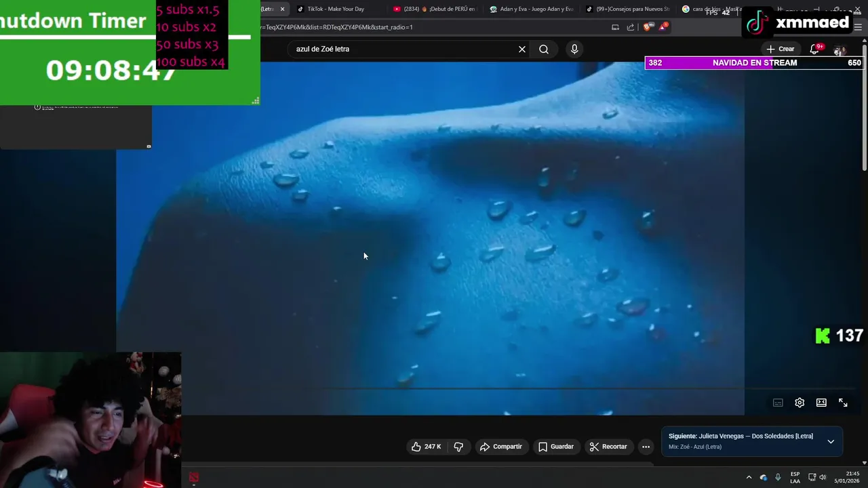Open the Crear menu on YouTube
The height and width of the screenshot is (488, 868).
coord(780,49)
